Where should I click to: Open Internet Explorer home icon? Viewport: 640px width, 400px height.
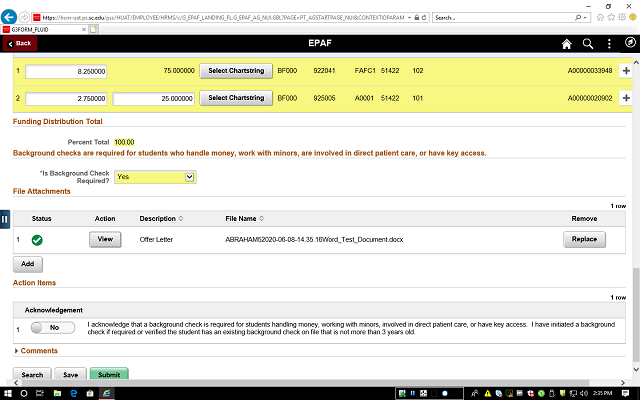pyautogui.click(x=600, y=17)
